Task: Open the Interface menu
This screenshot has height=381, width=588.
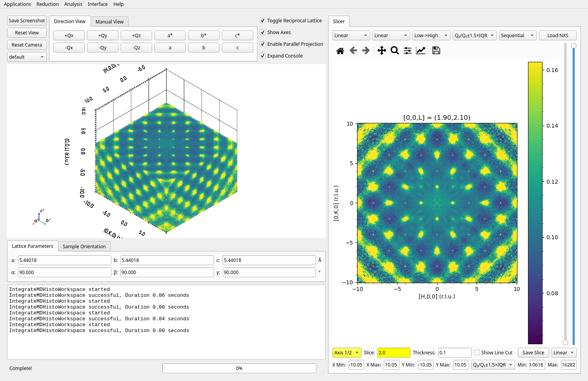Action: point(98,4)
